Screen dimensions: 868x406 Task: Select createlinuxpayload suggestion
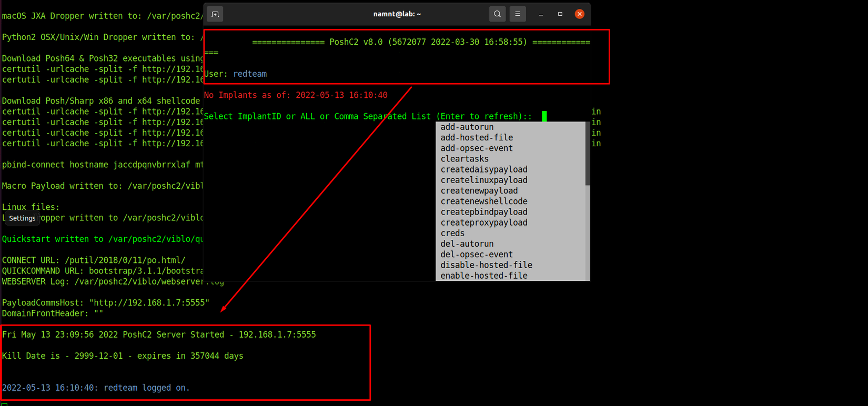point(510,180)
